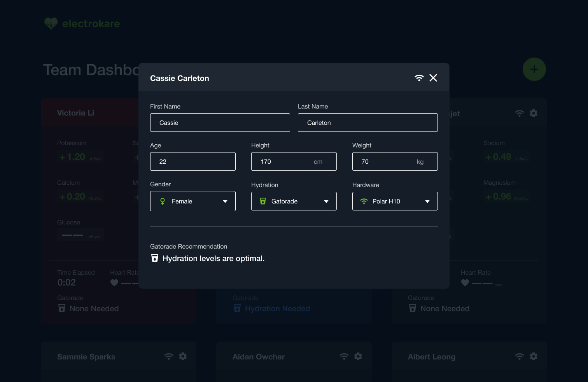Click the green add player plus button
Screen dimensions: 588x382
(x=534, y=69)
